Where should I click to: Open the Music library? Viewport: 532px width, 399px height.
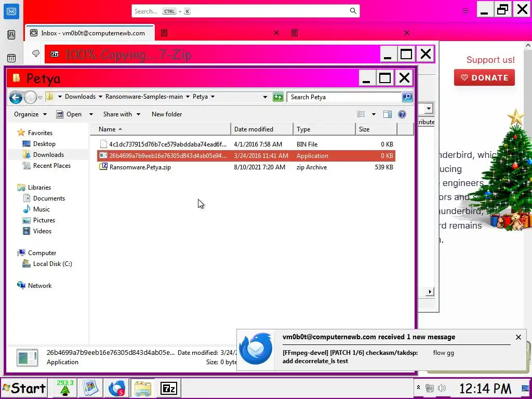41,209
